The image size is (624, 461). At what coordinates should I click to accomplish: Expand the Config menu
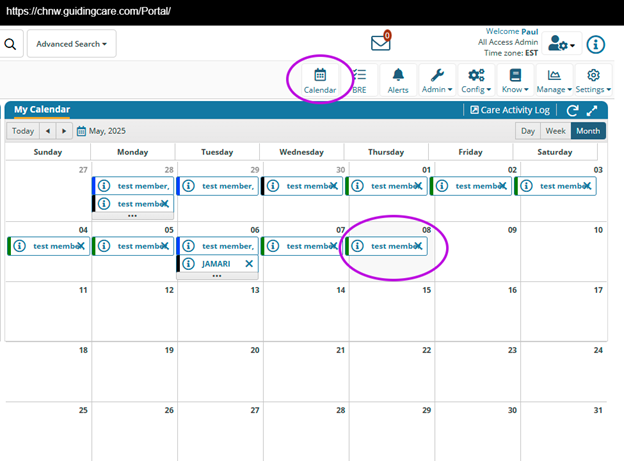coord(476,80)
